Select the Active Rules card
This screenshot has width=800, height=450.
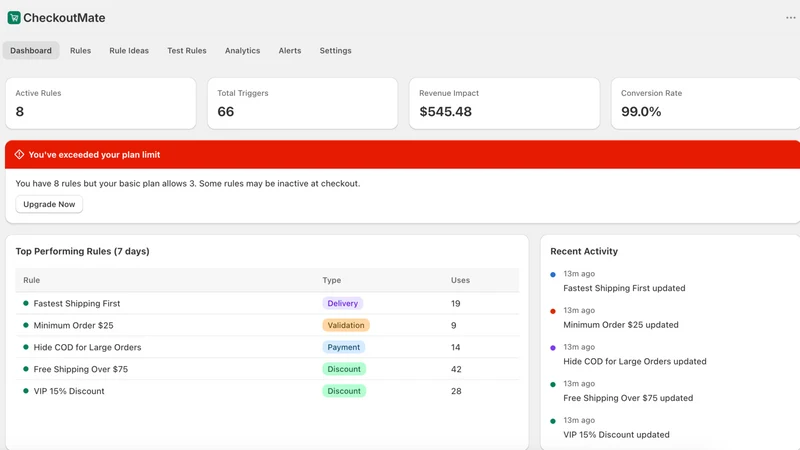101,104
